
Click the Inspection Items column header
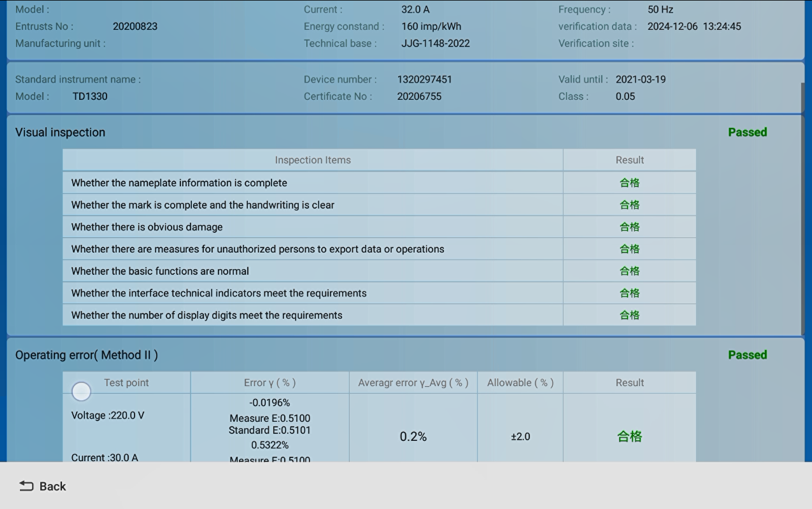(312, 160)
